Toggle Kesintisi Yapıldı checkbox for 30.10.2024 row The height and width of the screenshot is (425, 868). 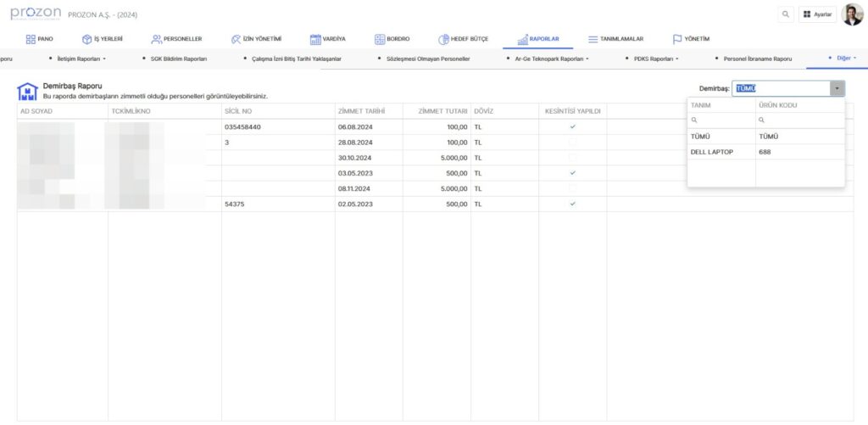tap(572, 157)
